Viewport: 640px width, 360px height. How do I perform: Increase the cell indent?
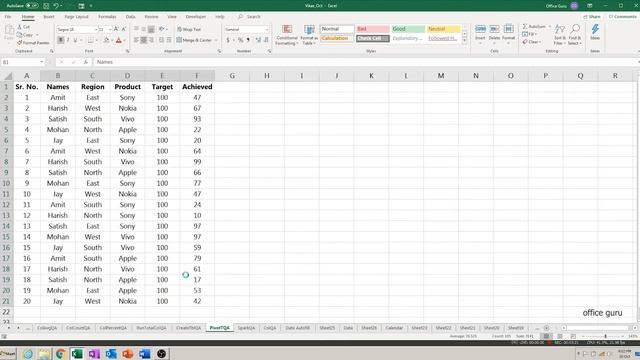(169, 40)
